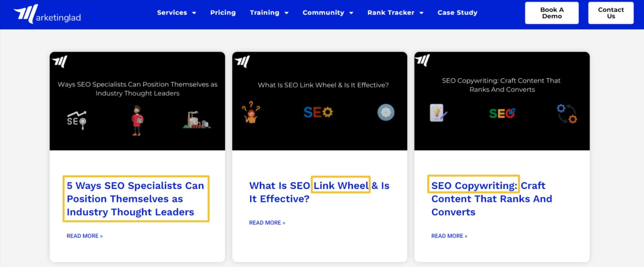
Task: Click Read More under the Link Wheel article
Action: click(x=267, y=223)
